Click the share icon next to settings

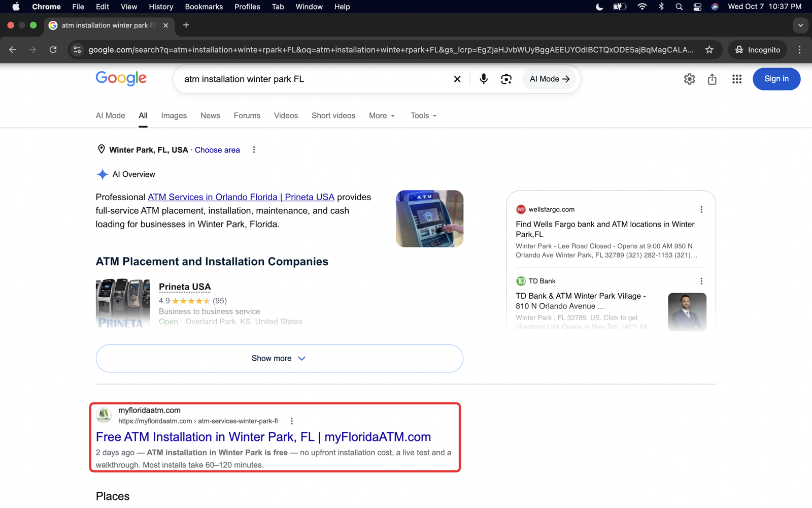tap(712, 79)
